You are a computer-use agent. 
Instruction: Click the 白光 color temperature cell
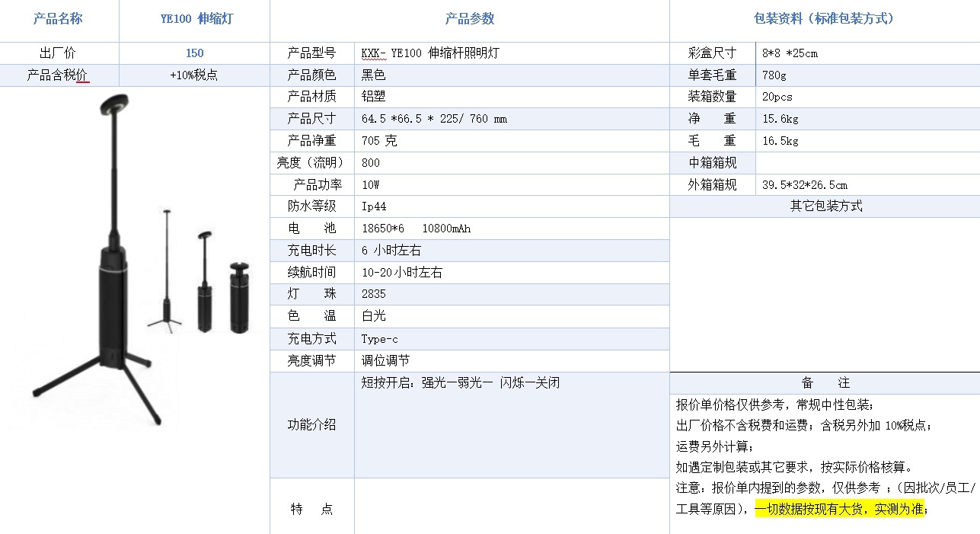click(x=512, y=316)
